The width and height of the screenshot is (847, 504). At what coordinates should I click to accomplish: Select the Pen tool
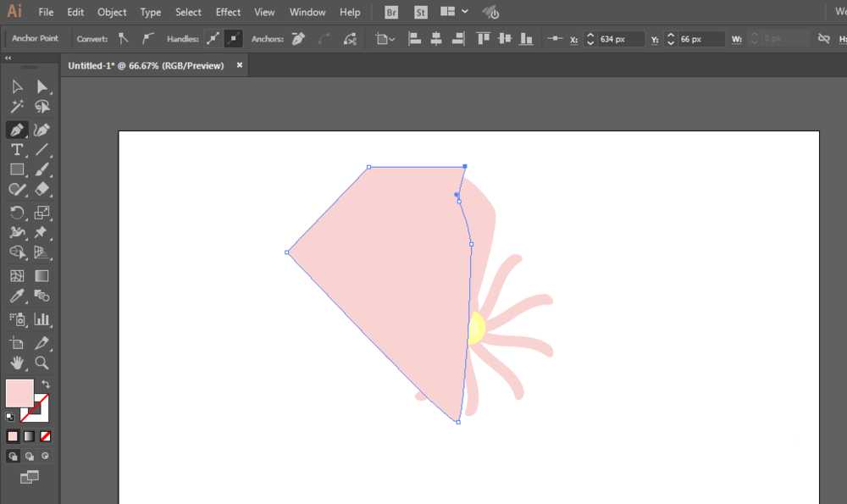click(16, 130)
